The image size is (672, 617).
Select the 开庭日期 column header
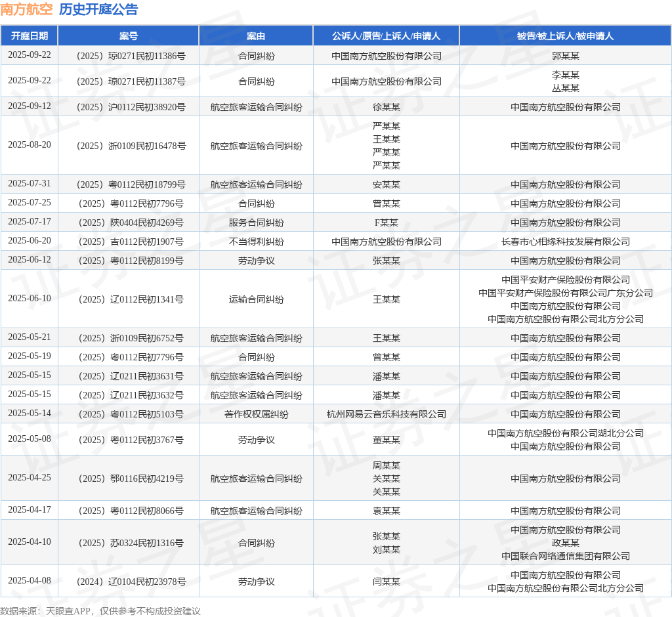[x=30, y=36]
